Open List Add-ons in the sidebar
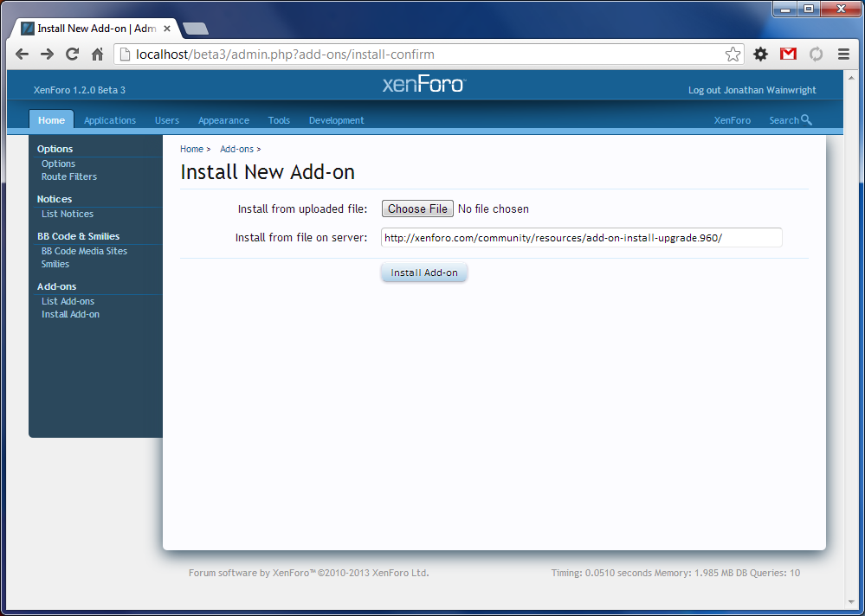 point(68,301)
